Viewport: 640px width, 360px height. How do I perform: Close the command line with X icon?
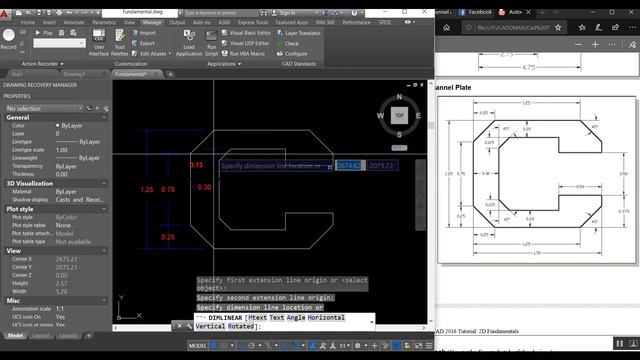(179, 326)
